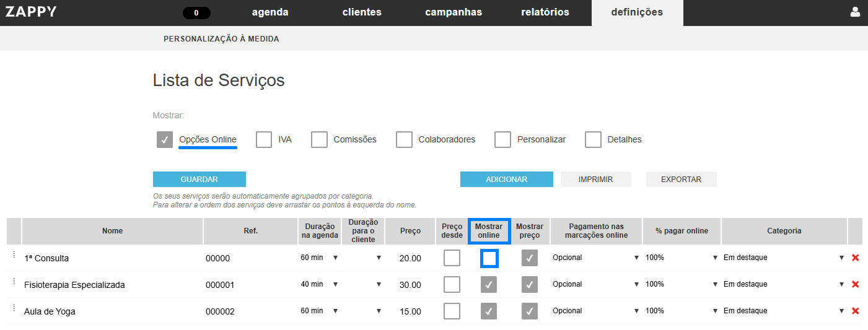Click drag handle beside Aula de Yoga

pyautogui.click(x=14, y=308)
